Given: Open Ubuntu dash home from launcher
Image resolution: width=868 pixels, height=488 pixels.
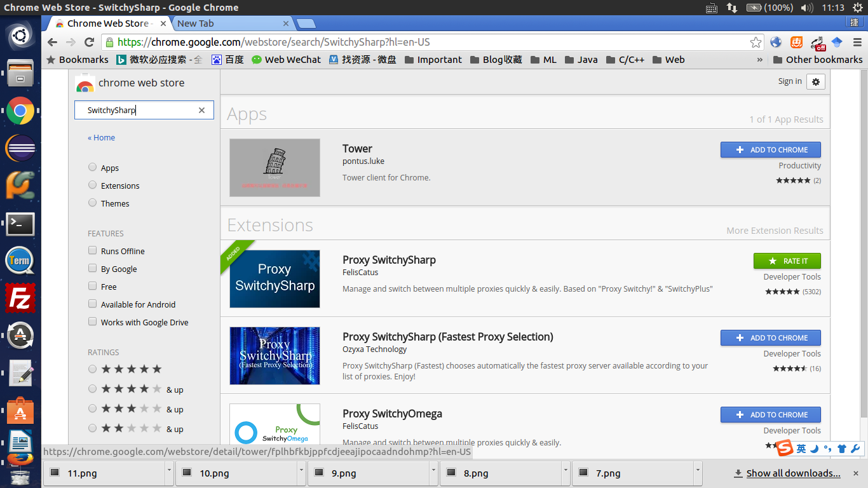Looking at the screenshot, I should click(20, 35).
